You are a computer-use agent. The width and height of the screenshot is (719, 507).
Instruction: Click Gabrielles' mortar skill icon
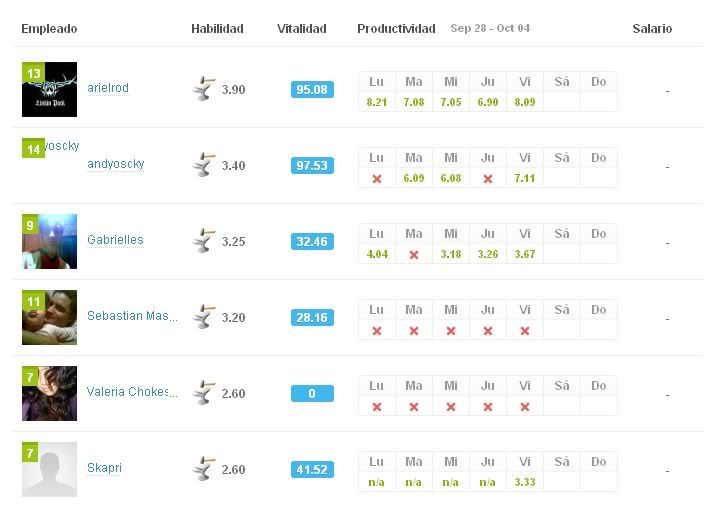coord(204,241)
